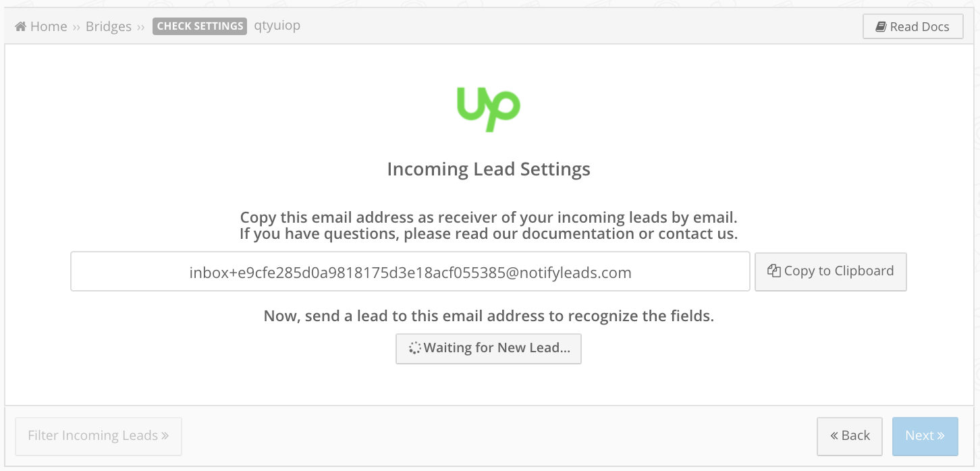Click the Waiting for New Lead text
The height and width of the screenshot is (471, 980).
pyautogui.click(x=497, y=348)
